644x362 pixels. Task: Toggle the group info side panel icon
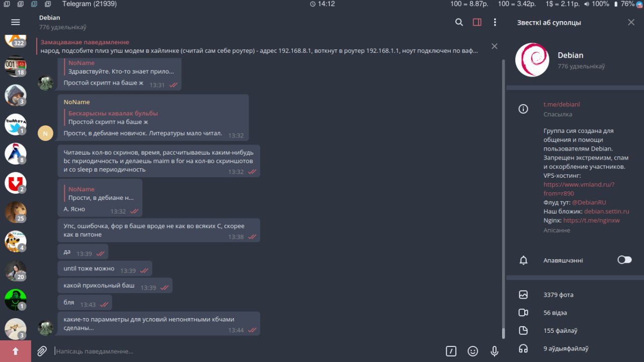point(477,22)
